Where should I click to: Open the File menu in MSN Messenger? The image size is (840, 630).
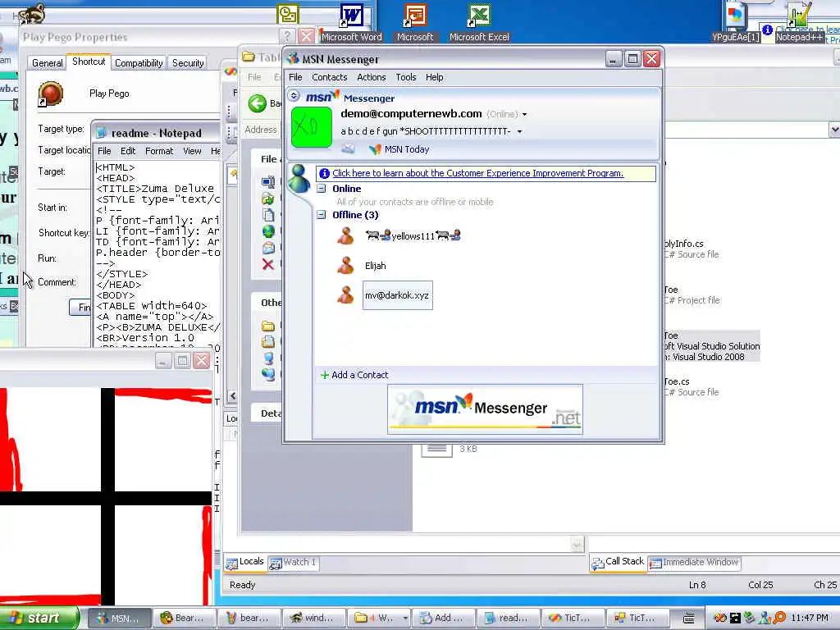[x=295, y=78]
